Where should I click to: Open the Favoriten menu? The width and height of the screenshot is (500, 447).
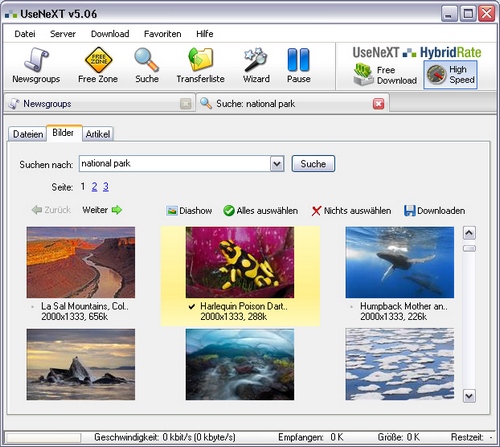point(162,34)
